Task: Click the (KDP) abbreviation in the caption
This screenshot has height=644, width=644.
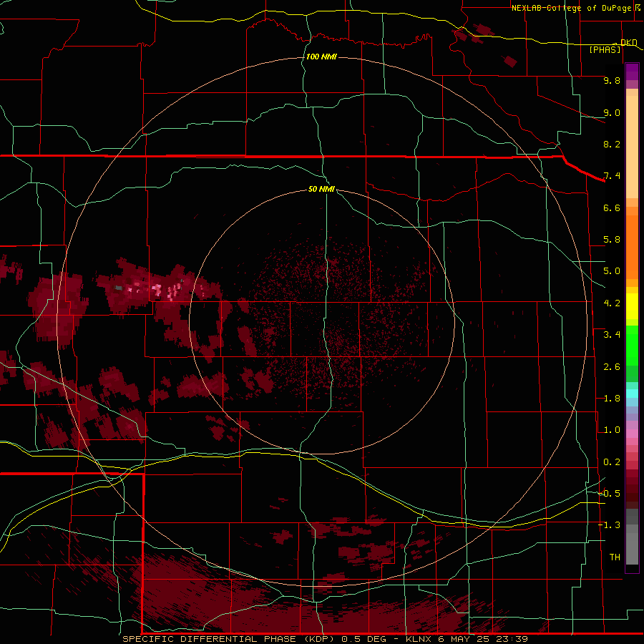Action: pyautogui.click(x=321, y=639)
